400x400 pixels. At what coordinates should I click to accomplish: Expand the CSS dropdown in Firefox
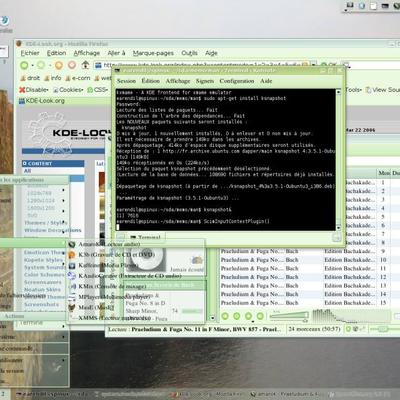106,90
